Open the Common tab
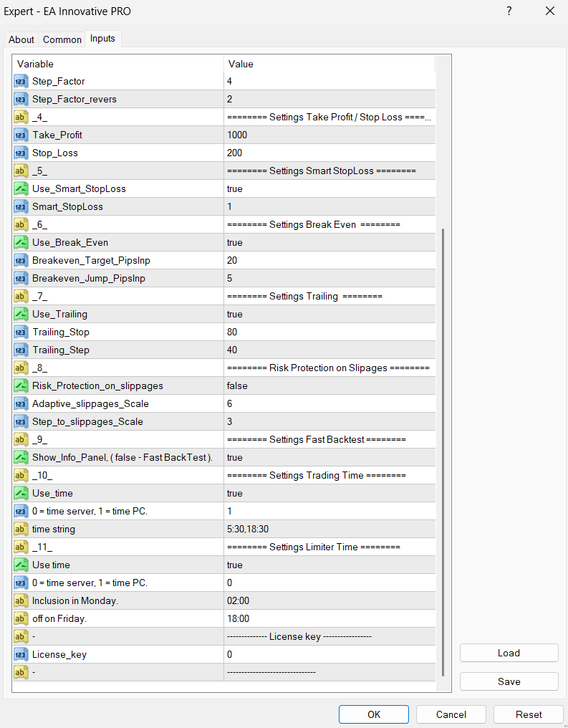The image size is (568, 728). point(62,39)
